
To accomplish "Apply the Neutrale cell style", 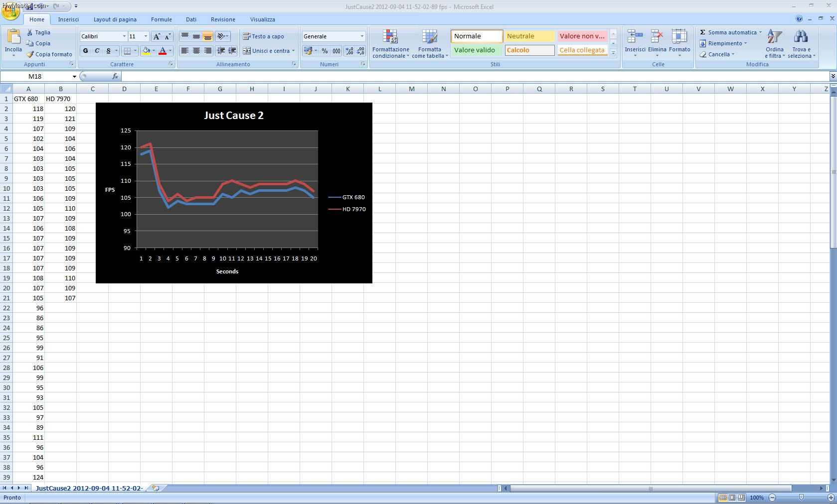I will tap(529, 36).
